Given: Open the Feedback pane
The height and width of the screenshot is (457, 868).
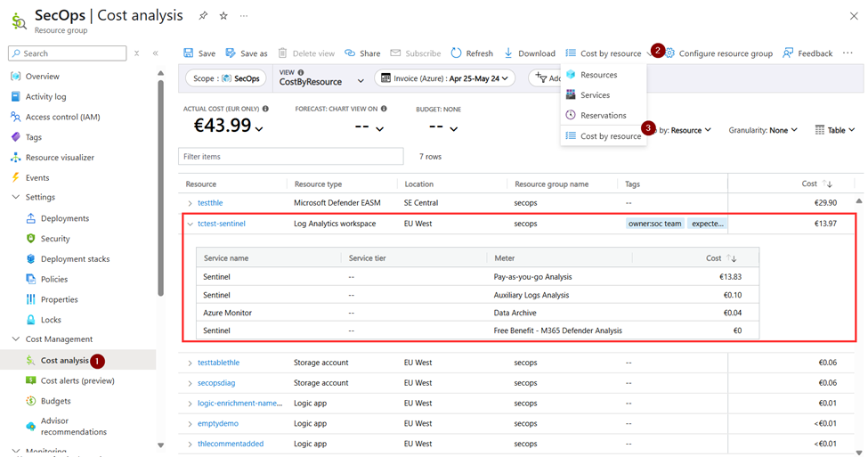Looking at the screenshot, I should [x=807, y=53].
